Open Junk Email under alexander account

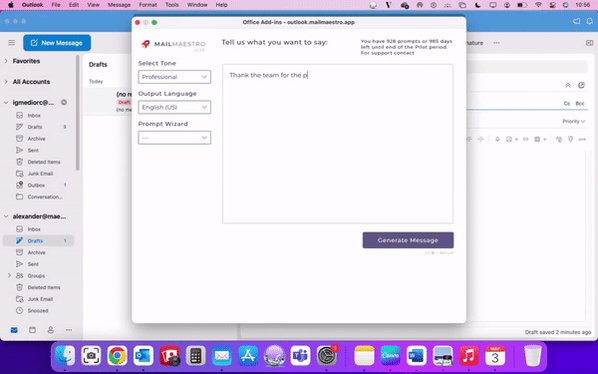click(39, 299)
